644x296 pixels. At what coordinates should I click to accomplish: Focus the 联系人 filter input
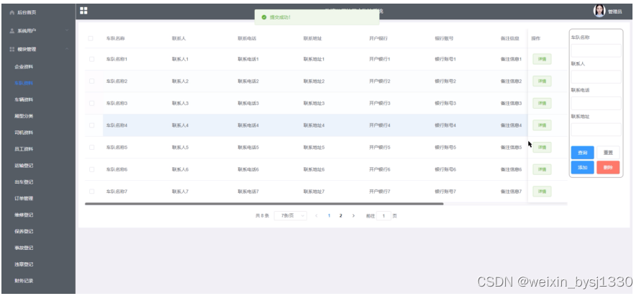click(x=596, y=77)
